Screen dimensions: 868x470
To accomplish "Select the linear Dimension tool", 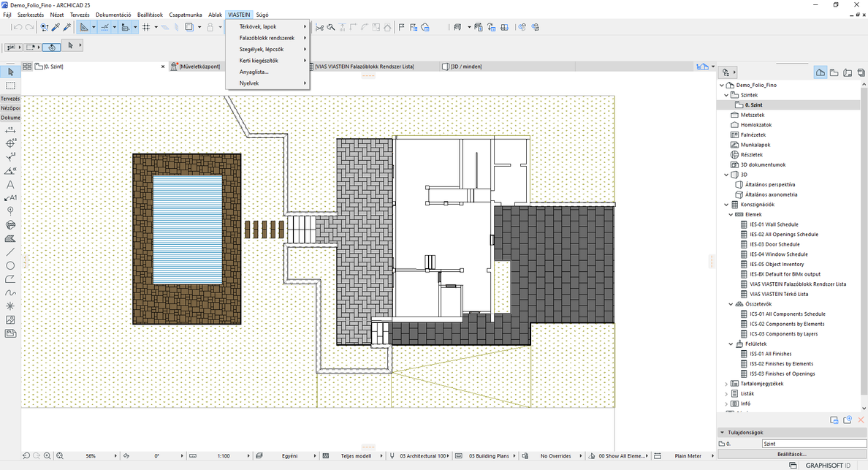I will [x=10, y=130].
